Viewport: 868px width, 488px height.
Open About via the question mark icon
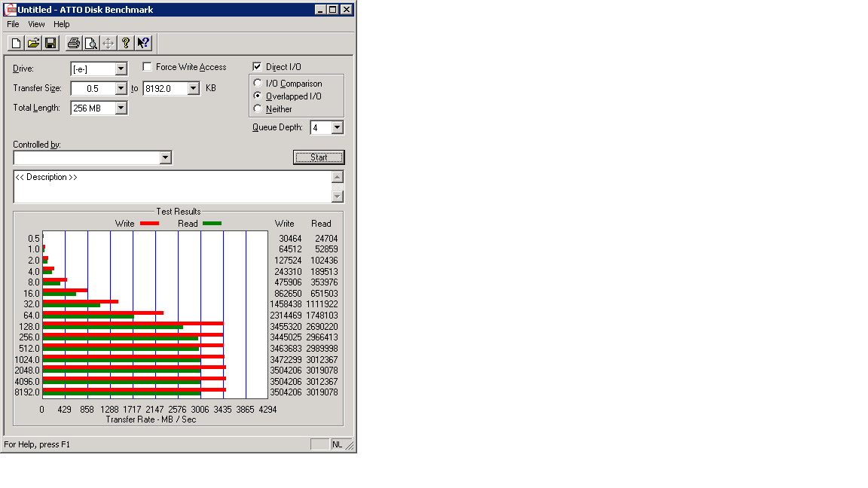(x=126, y=43)
